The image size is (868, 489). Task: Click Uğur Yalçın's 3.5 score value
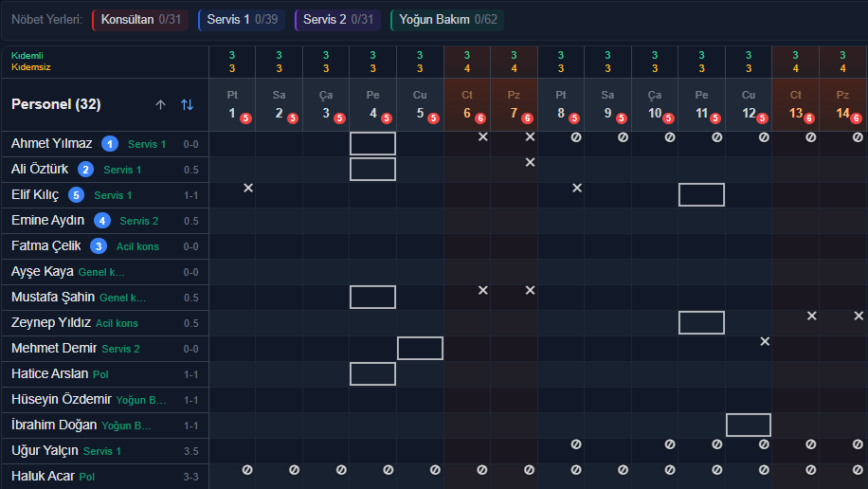click(191, 451)
